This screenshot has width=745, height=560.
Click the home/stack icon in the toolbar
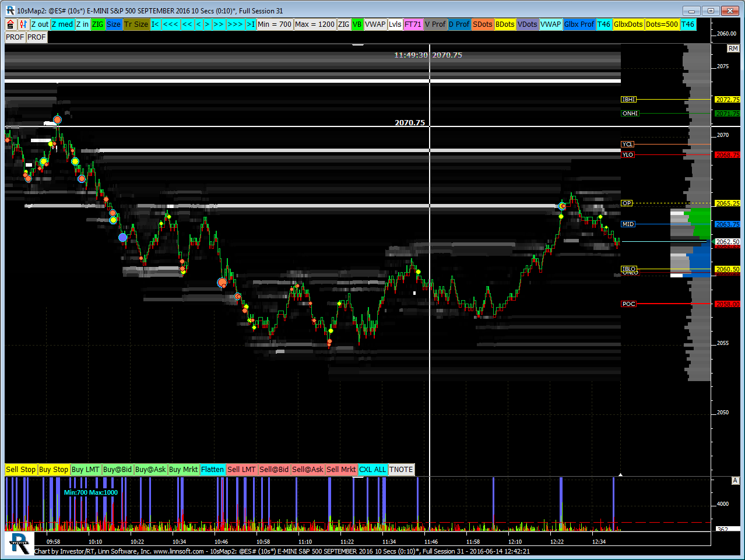point(10,24)
